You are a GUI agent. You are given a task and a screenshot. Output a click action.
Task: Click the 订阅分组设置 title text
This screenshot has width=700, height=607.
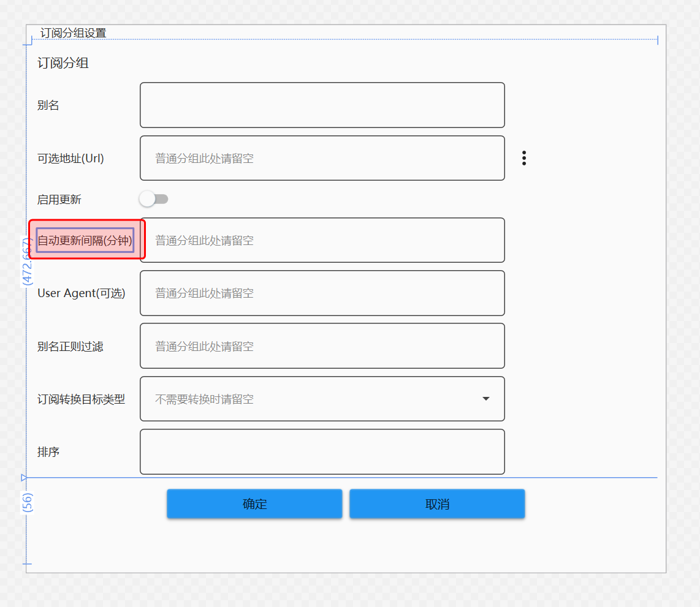(x=73, y=33)
